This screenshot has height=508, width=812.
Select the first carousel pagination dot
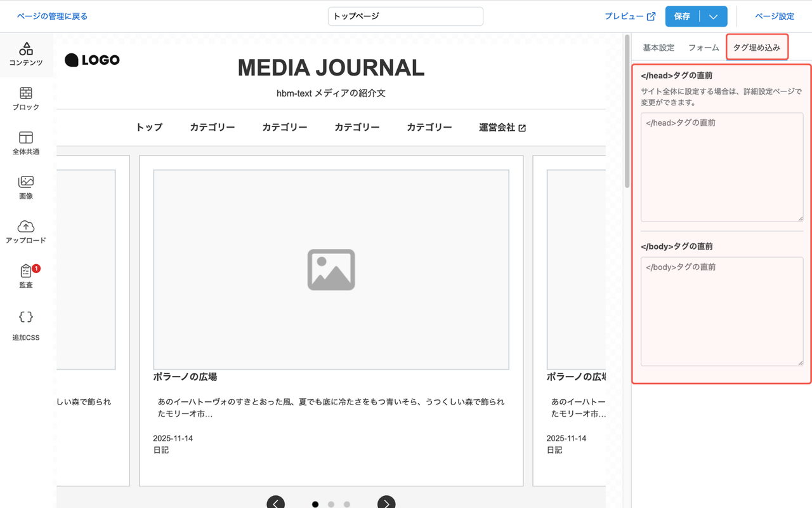click(315, 504)
